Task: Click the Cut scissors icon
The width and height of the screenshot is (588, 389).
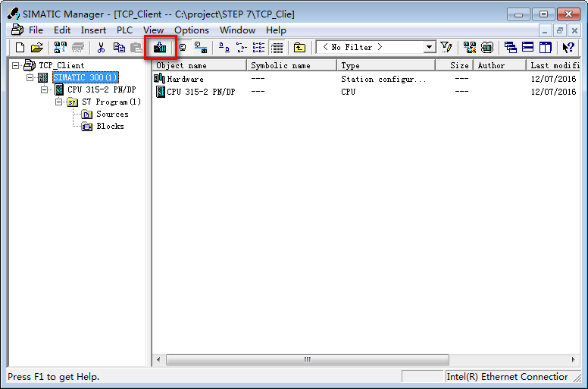Action: (x=101, y=47)
